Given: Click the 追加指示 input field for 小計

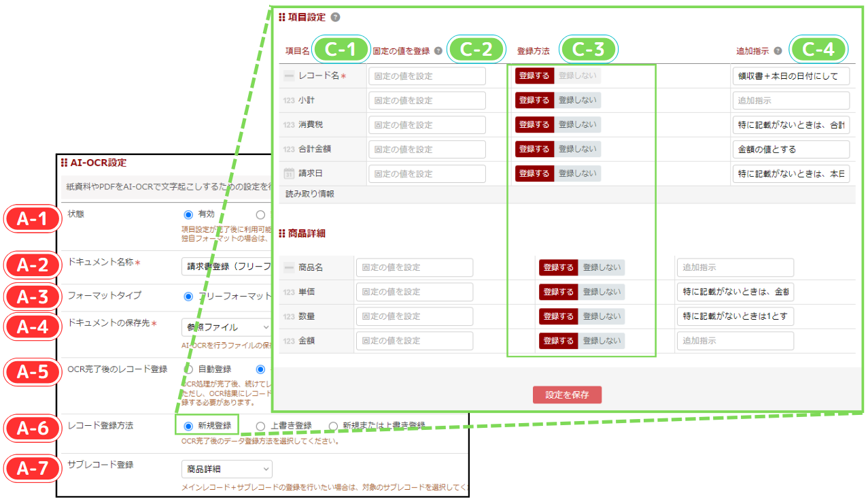Looking at the screenshot, I should (791, 100).
